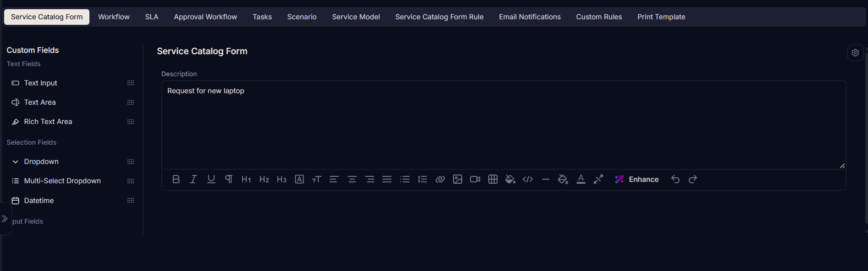
Task: Go to the Tasks tab
Action: (262, 17)
